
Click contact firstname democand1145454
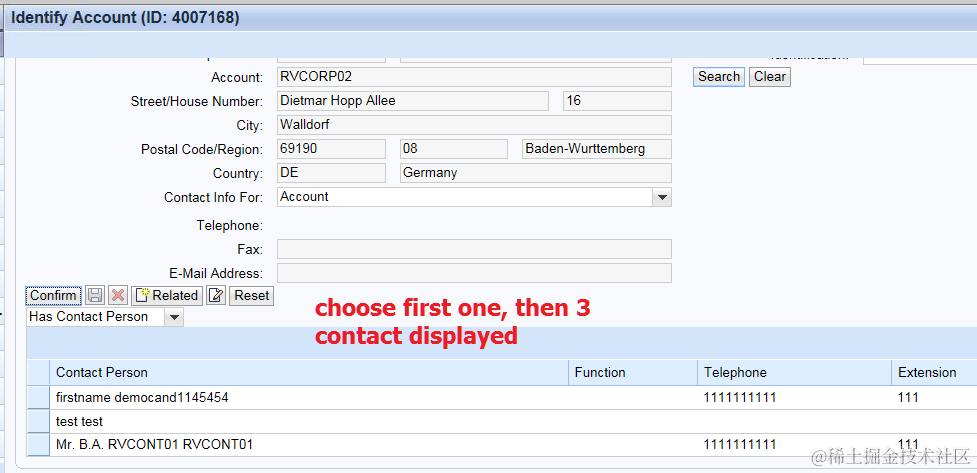pyautogui.click(x=142, y=398)
